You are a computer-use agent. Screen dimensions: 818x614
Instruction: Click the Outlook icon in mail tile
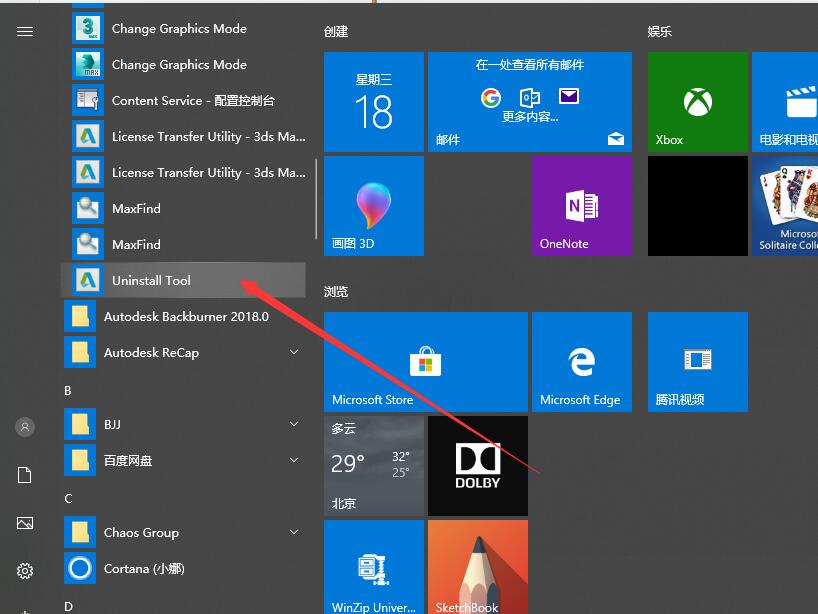coord(530,97)
